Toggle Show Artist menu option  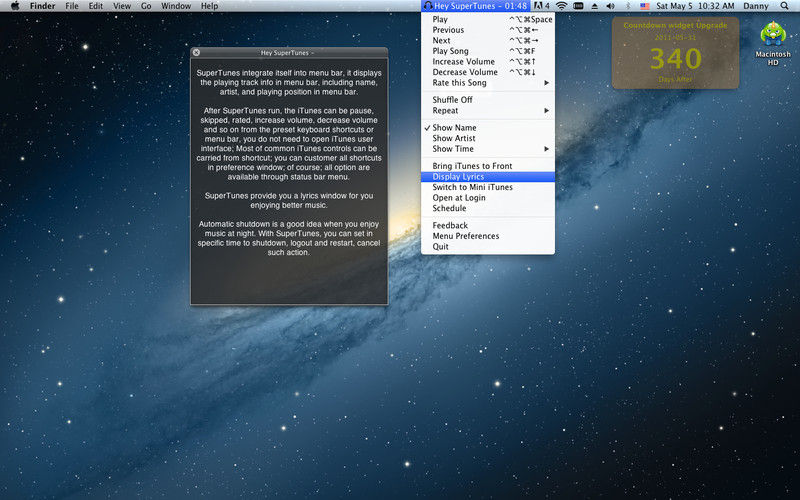coord(488,138)
